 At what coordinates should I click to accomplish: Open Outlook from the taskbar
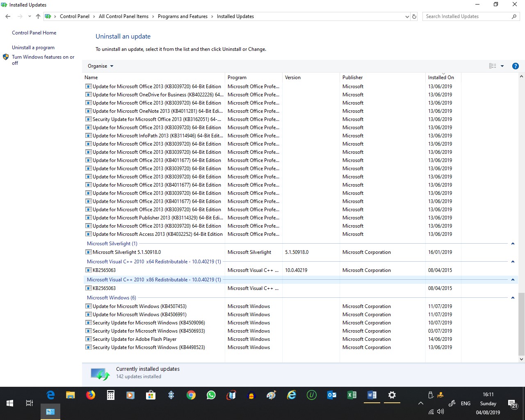coord(332,395)
